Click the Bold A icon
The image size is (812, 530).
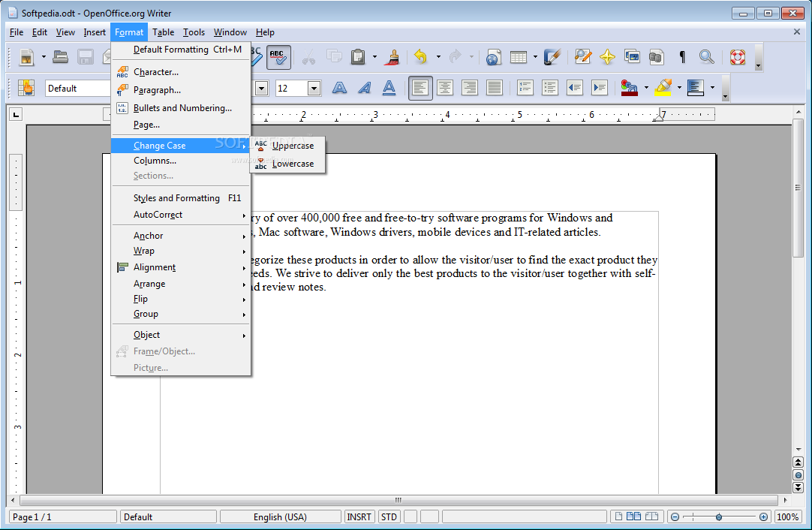point(340,88)
